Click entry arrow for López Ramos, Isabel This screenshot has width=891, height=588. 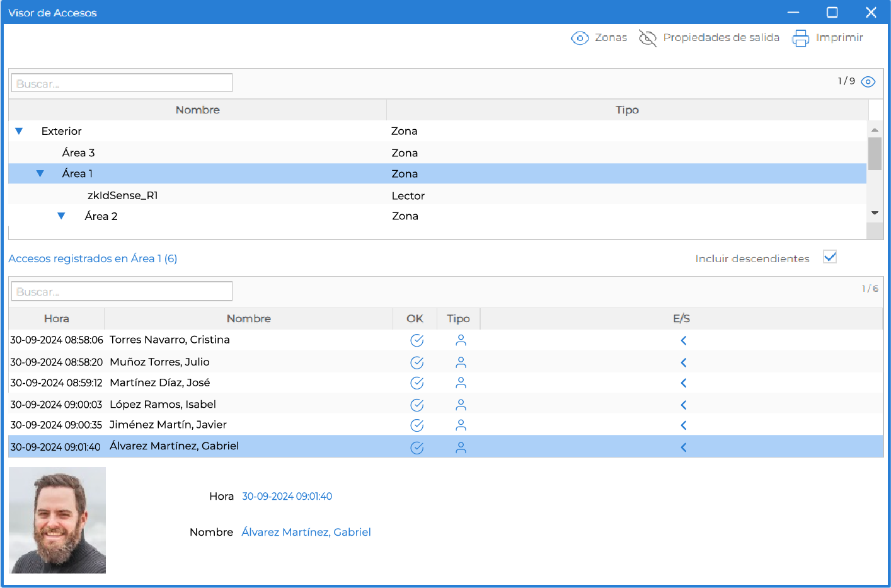coord(684,405)
